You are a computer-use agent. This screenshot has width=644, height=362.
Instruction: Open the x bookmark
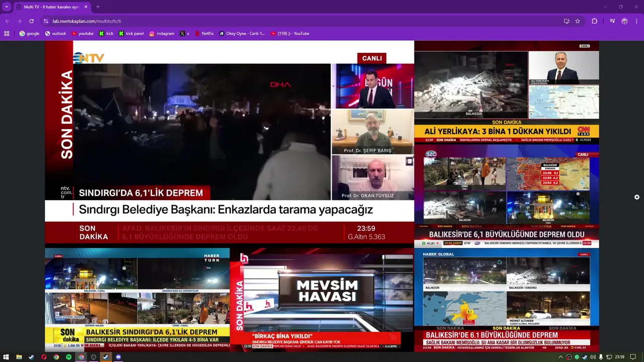click(185, 34)
